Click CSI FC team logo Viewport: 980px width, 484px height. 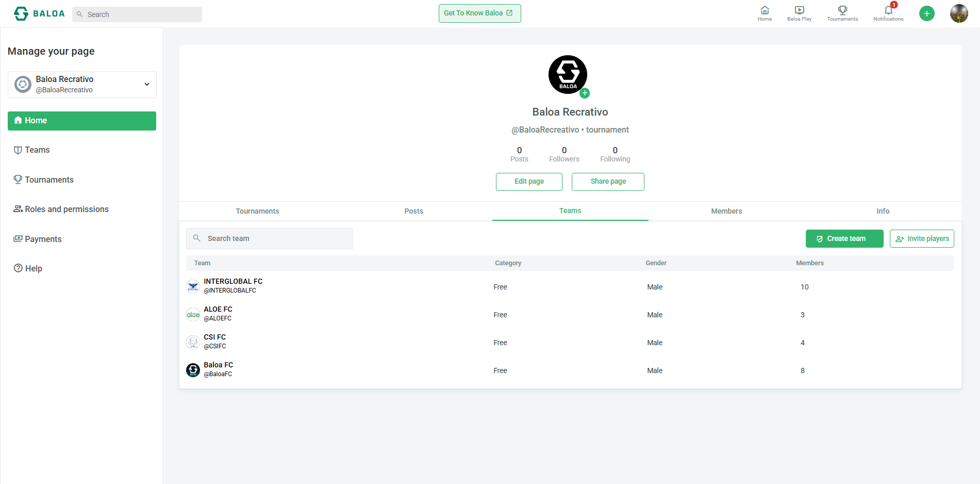(193, 342)
